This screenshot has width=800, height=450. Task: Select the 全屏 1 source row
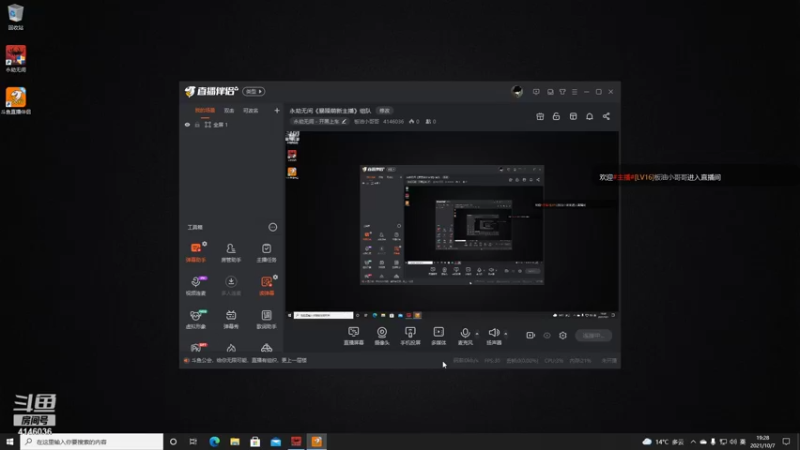tap(233, 124)
